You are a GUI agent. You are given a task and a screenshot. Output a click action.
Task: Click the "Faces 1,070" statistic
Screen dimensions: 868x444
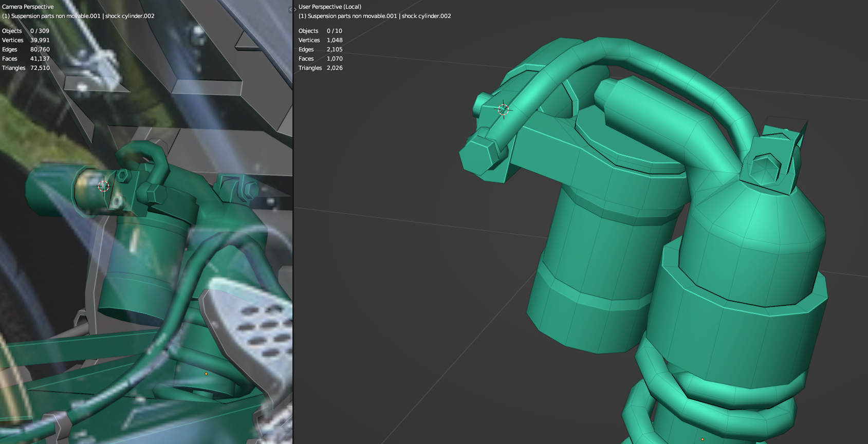click(x=320, y=59)
